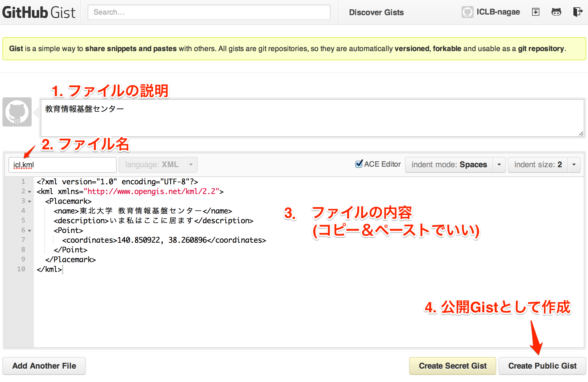Open Discover Gists page
588x382 pixels.
tap(376, 12)
